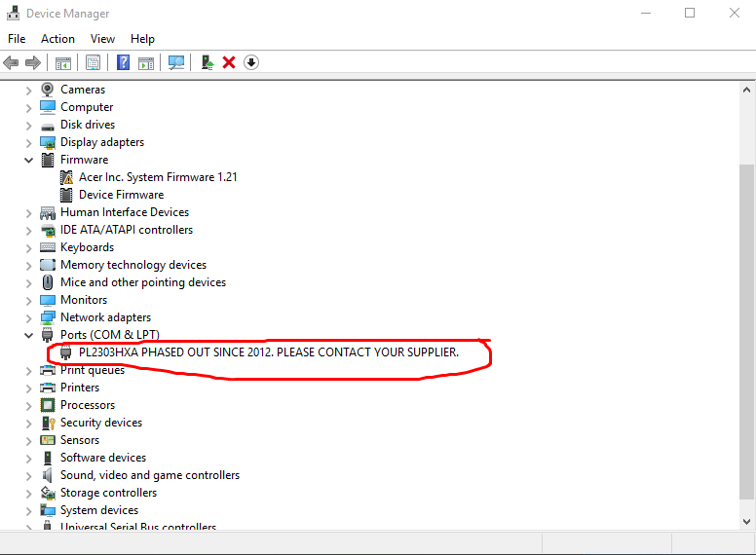Image resolution: width=756 pixels, height=555 pixels.
Task: Open the View menu
Action: pyautogui.click(x=102, y=39)
